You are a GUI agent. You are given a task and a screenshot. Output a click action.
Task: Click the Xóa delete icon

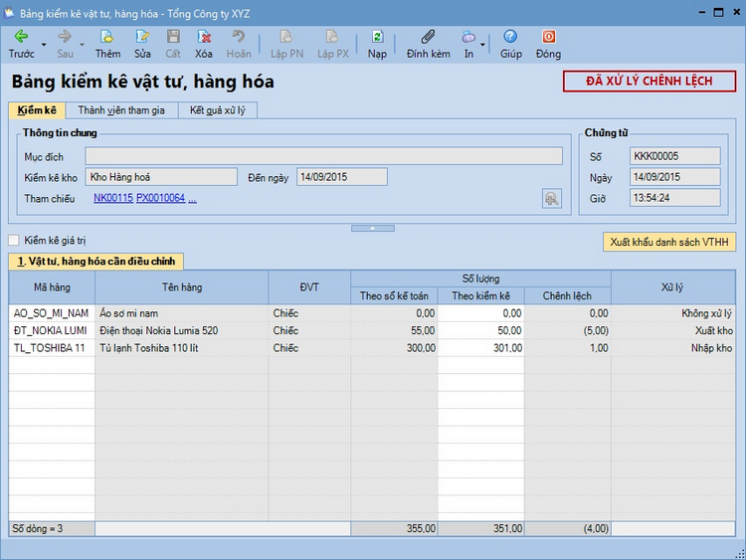[x=204, y=37]
